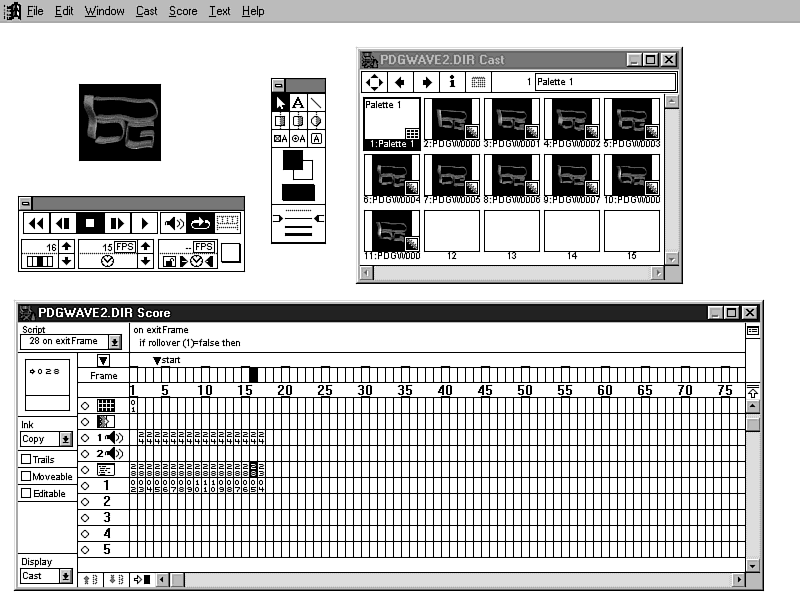Click the sound channel 1 speaker icon
The height and width of the screenshot is (600, 800).
tap(114, 437)
